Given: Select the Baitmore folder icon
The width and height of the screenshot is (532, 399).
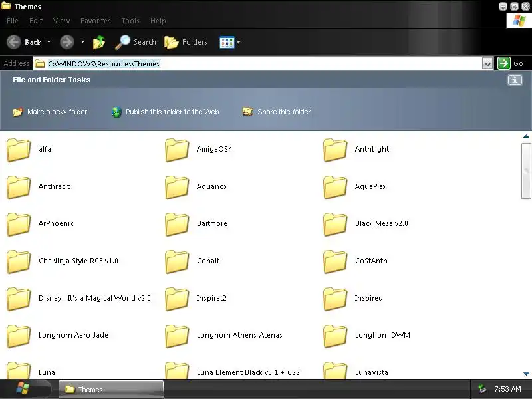Looking at the screenshot, I should coord(177,224).
